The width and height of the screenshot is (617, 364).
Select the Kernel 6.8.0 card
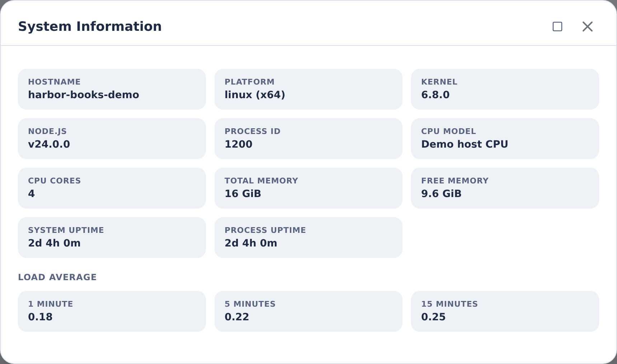505,89
